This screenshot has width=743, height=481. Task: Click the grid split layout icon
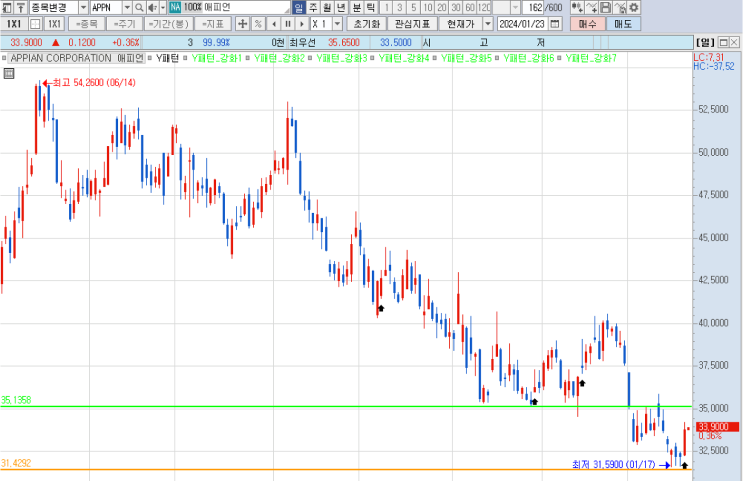click(35, 24)
